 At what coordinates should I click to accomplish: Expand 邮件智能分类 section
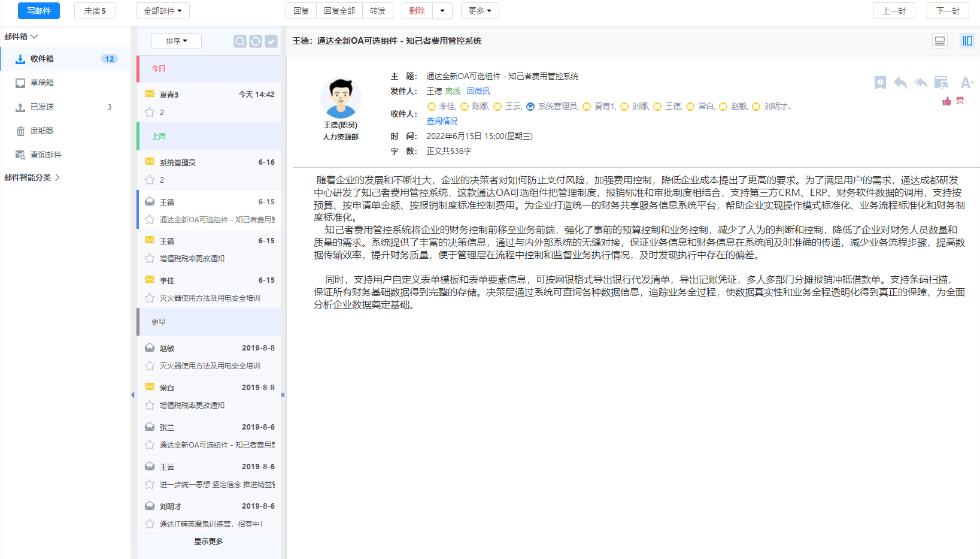click(32, 177)
